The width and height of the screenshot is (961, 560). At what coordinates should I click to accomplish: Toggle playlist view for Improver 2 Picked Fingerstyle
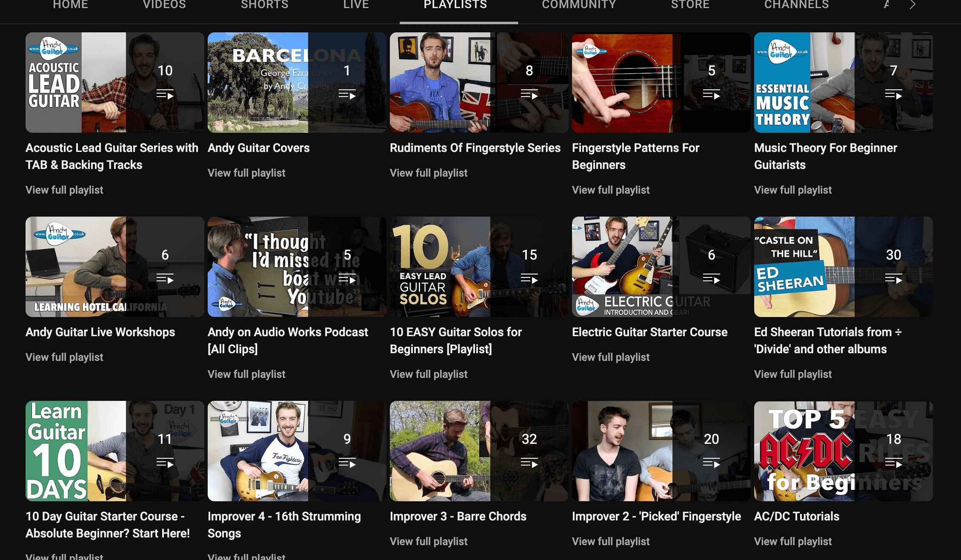click(x=712, y=463)
